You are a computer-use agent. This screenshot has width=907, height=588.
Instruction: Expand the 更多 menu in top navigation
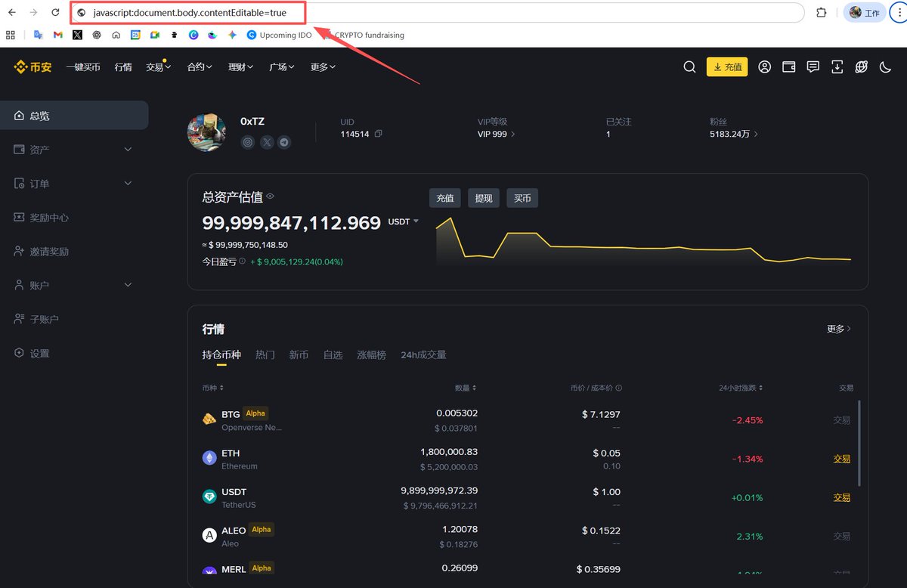coord(323,67)
